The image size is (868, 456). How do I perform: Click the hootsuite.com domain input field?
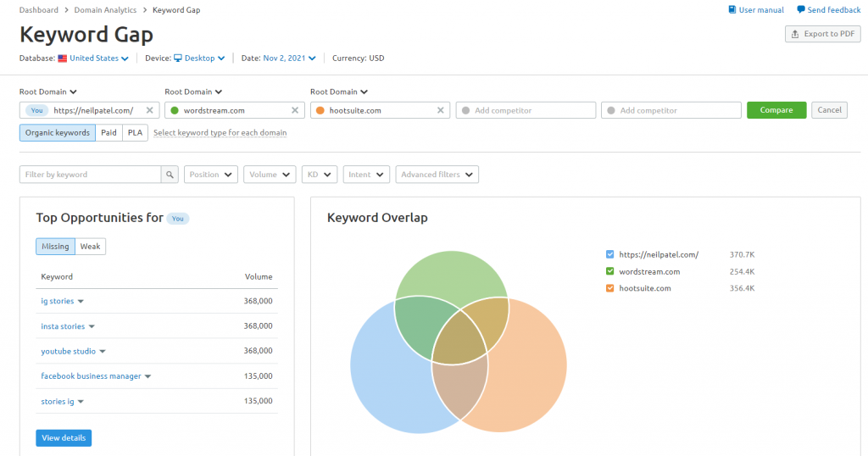(x=380, y=110)
